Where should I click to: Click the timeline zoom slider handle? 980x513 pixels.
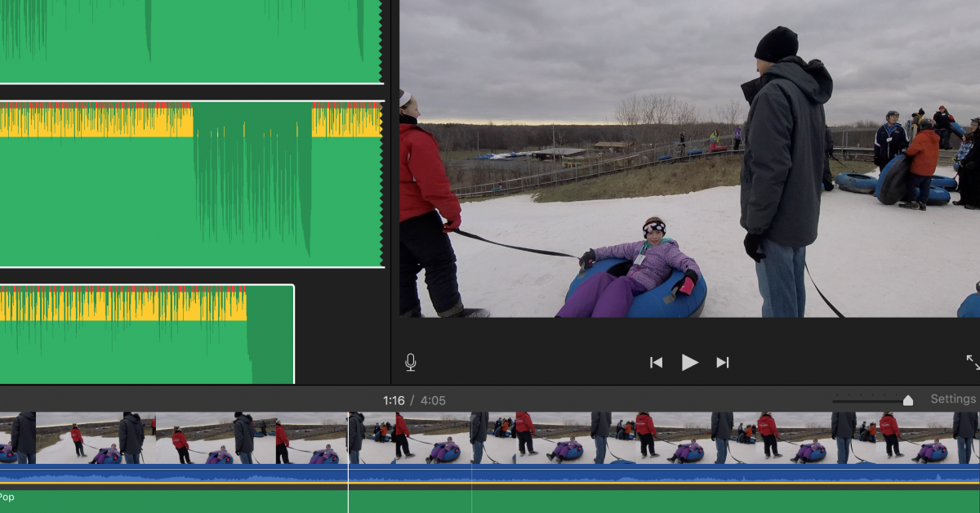[x=907, y=400]
